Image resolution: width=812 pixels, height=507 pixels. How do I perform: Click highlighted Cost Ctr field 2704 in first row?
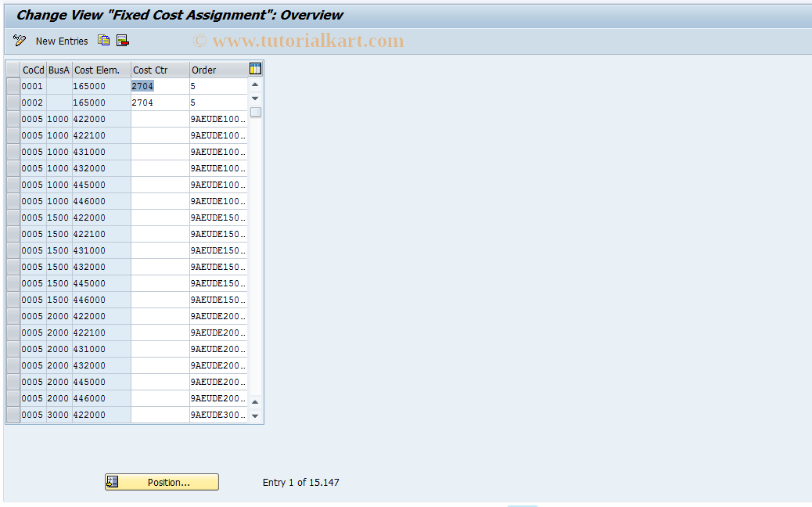pyautogui.click(x=160, y=86)
